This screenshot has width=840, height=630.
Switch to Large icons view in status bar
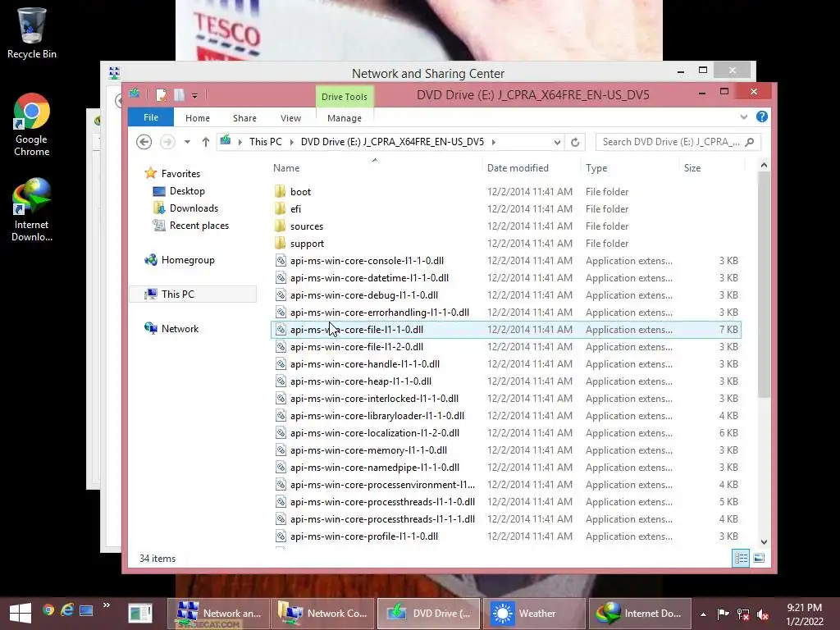click(x=759, y=558)
